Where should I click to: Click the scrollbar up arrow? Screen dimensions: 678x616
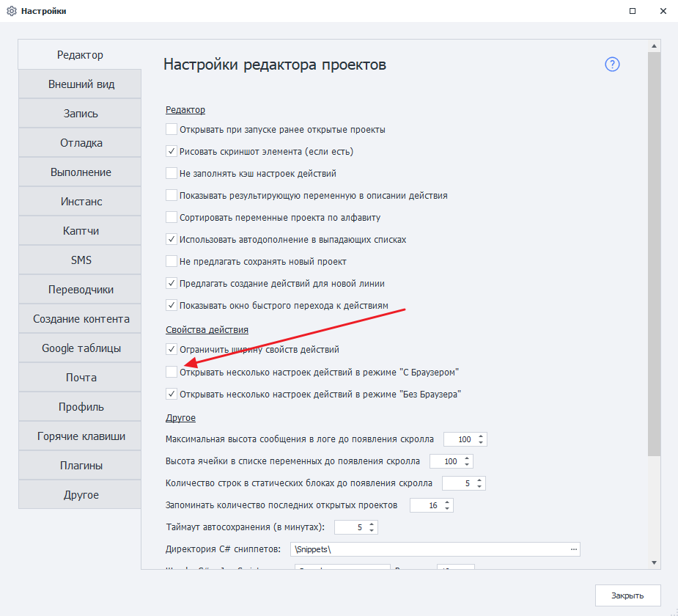(x=655, y=46)
